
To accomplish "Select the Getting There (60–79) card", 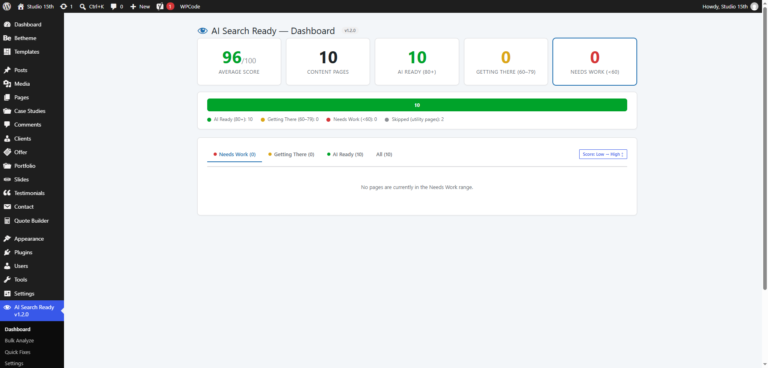I will point(505,62).
